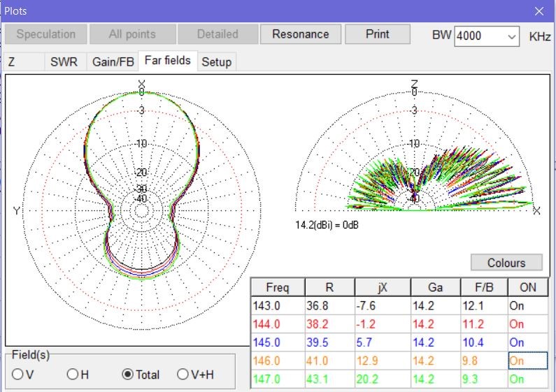Click the F/B column header
The image size is (556, 392).
point(484,287)
